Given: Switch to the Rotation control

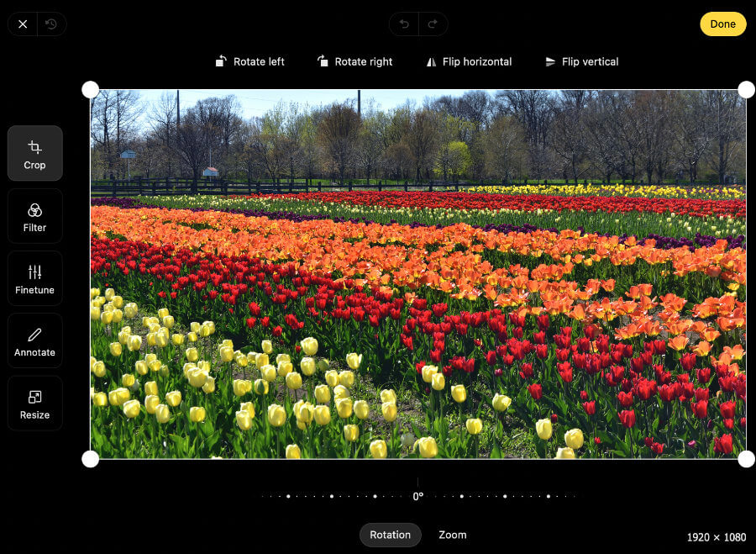Looking at the screenshot, I should coord(390,535).
